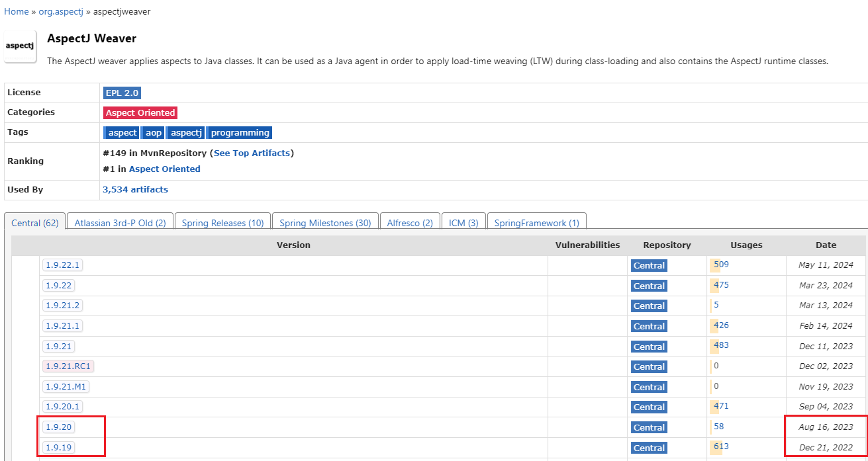
Task: Click Central repository badge for 1.9.21.M1
Action: [x=649, y=387]
